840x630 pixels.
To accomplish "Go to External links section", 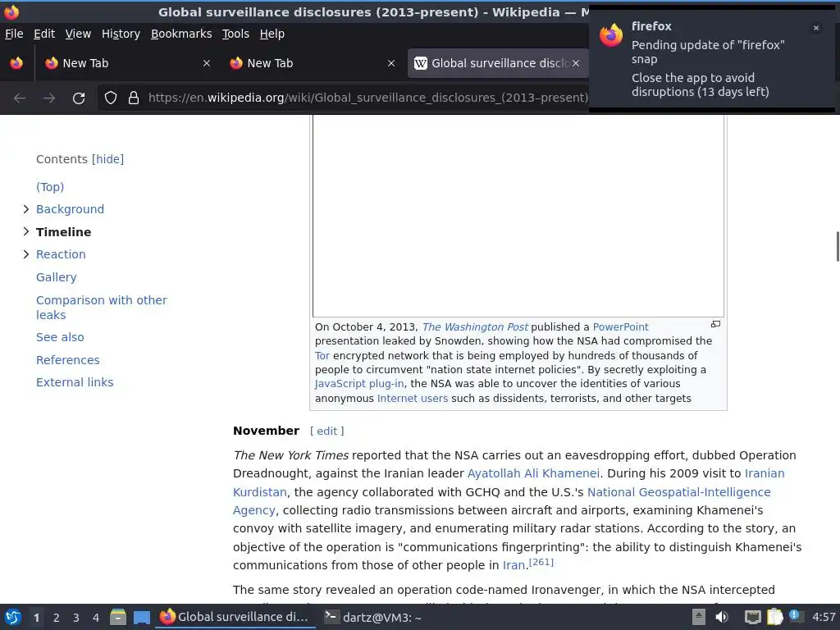I will point(75,382).
